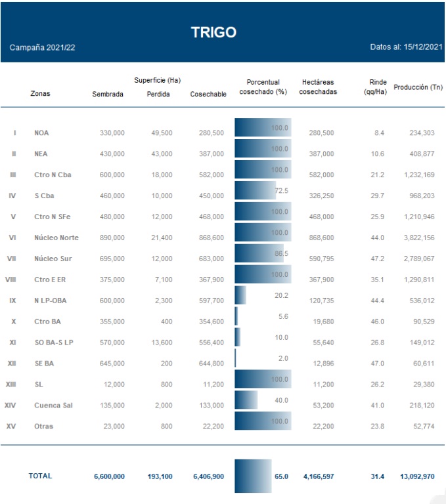Select the Sembrada column header
The height and width of the screenshot is (504, 446).
pos(108,94)
